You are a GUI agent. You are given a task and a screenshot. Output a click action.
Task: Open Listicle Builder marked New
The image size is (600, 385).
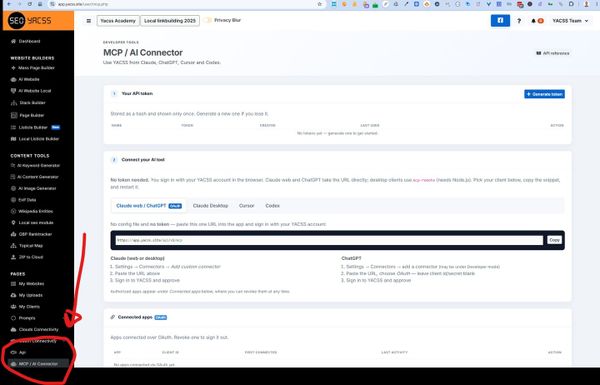tap(35, 127)
